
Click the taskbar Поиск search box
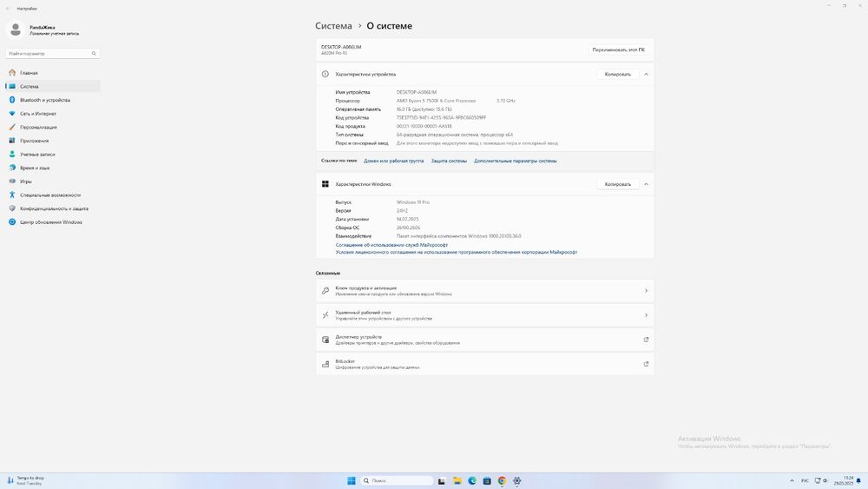(397, 480)
